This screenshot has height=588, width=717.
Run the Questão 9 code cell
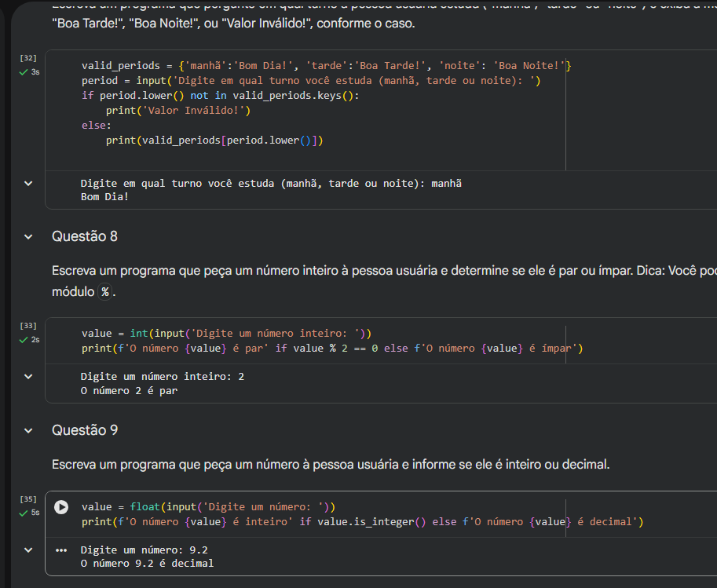pos(61,507)
